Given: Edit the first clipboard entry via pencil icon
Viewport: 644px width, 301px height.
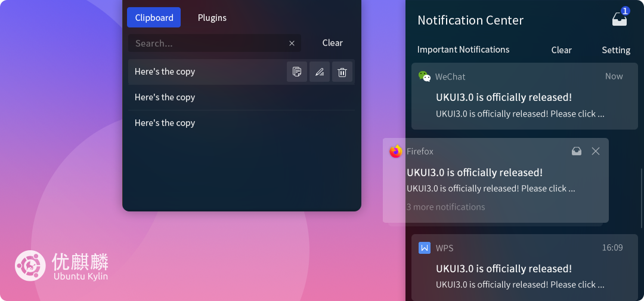Looking at the screenshot, I should point(320,72).
